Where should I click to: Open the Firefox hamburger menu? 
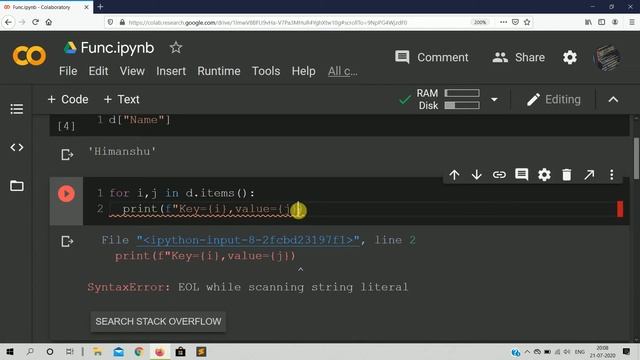[631, 22]
